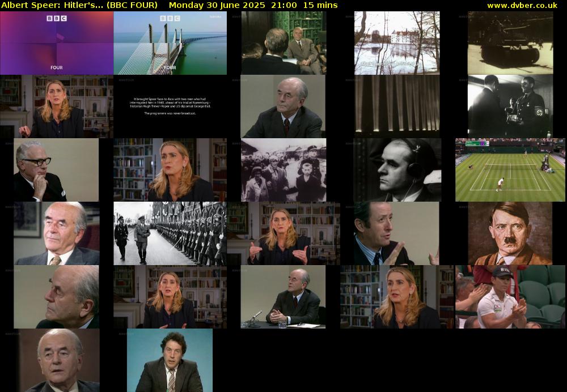
Task: Open the purple BBC Four ident thumbnail
Action: (57, 43)
